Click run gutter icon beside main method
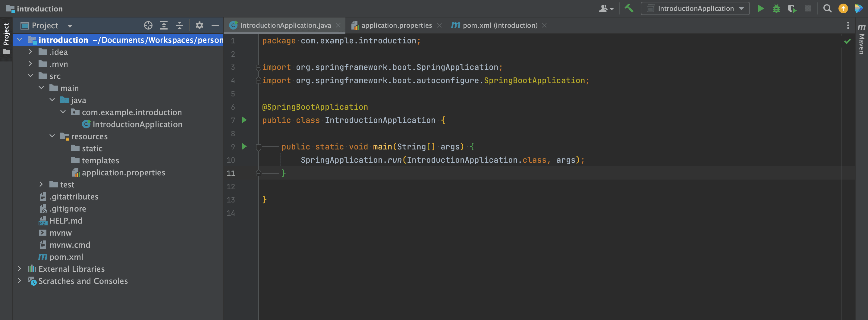This screenshot has width=868, height=320. 244,146
